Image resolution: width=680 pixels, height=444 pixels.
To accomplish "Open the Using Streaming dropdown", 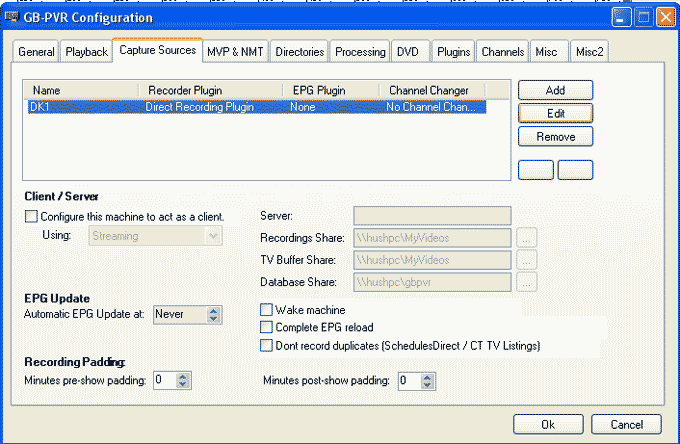I will 156,236.
